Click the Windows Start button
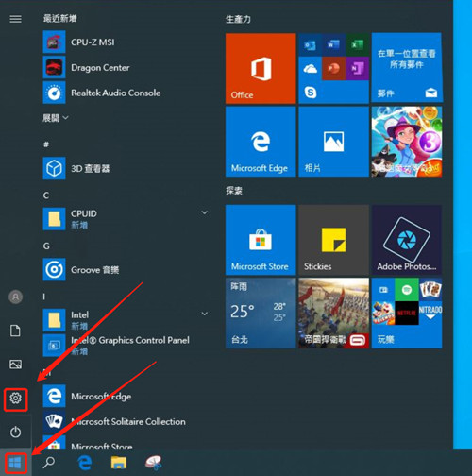 click(15, 463)
